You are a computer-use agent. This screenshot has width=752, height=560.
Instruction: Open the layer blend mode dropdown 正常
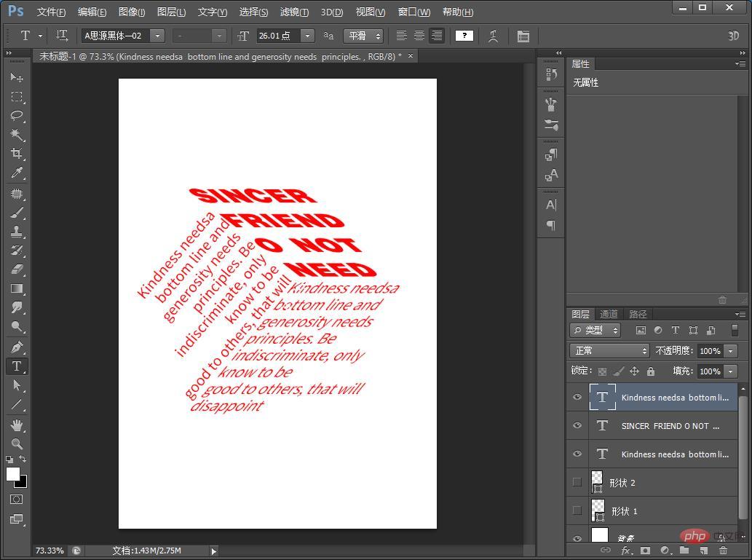pyautogui.click(x=609, y=351)
